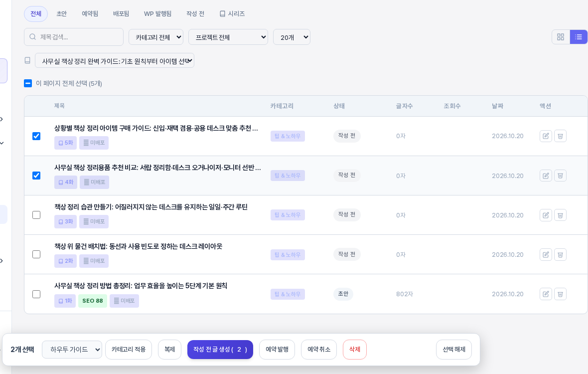This screenshot has width=588, height=374.
Task: Check the 사무실 책상 정리 방법 총정리 row checkbox
Action: [x=36, y=294]
